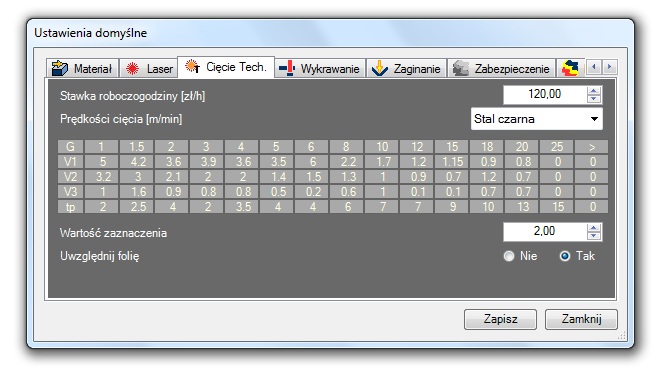
Task: Save settings with Zapisz button
Action: point(500,319)
